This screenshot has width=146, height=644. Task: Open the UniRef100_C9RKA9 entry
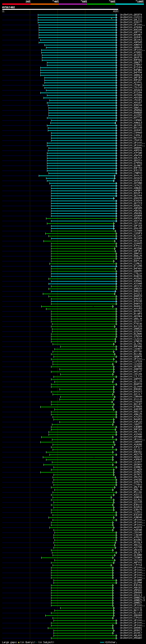[x=131, y=397]
